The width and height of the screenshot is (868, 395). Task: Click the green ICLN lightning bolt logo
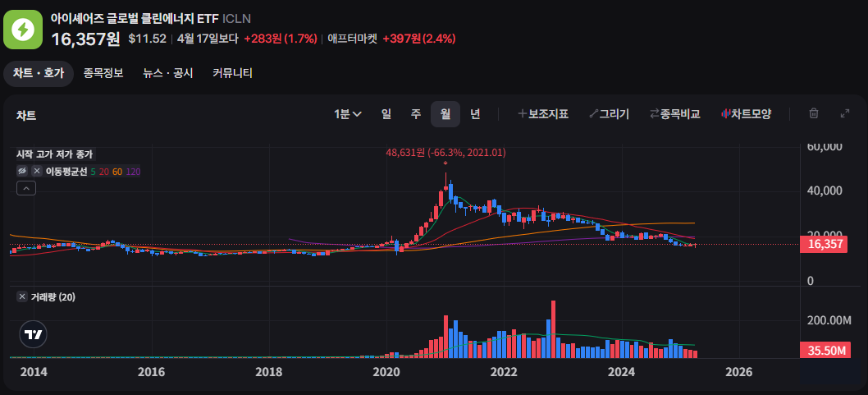[23, 30]
